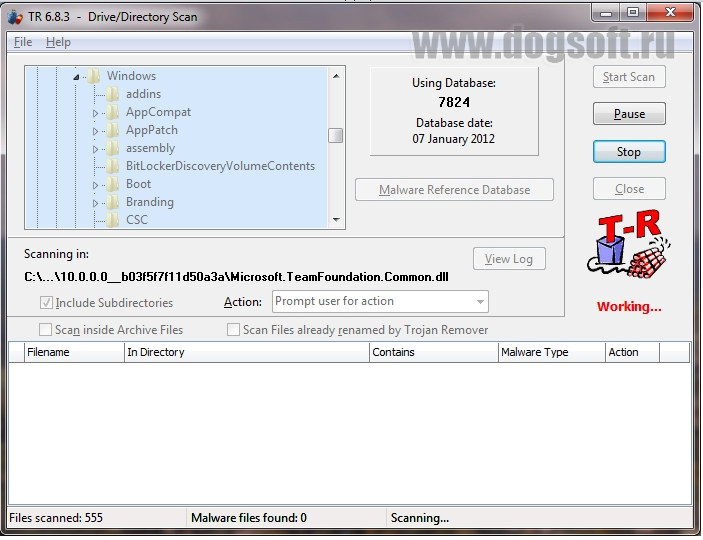Viewport: 703px width, 540px height.
Task: Open the Help menu
Action: pyautogui.click(x=58, y=42)
